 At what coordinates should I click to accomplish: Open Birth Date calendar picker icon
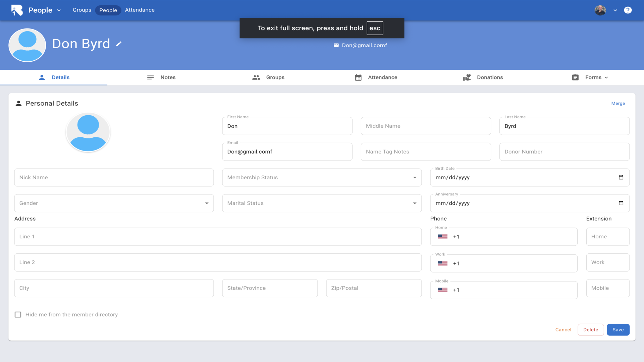[621, 177]
